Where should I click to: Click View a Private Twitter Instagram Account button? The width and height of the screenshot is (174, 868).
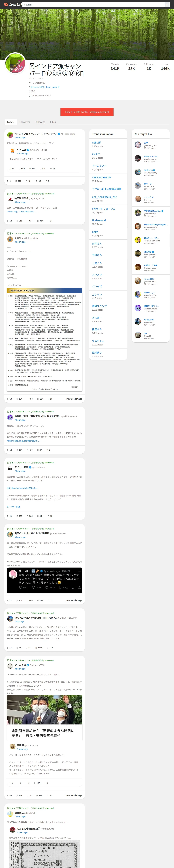87,112
